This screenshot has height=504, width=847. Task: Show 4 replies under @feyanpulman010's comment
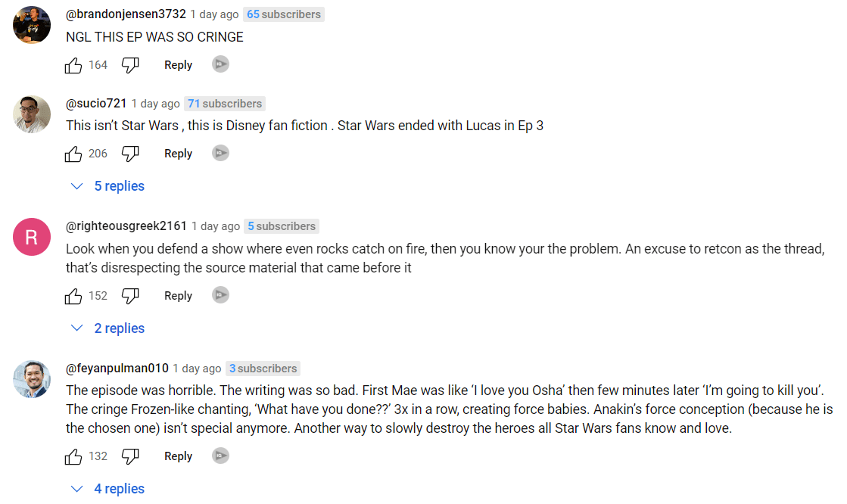point(107,489)
